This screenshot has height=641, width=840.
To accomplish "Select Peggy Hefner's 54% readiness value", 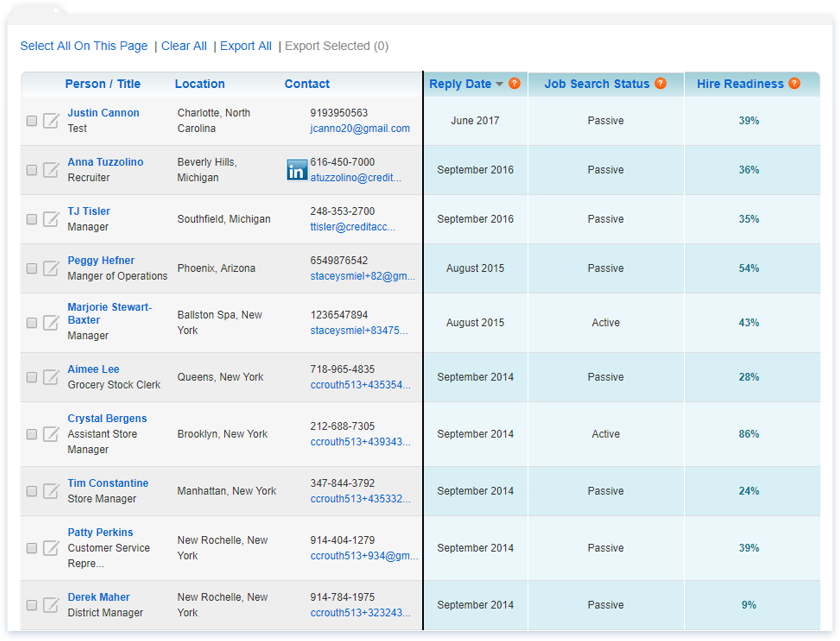I will 749,268.
